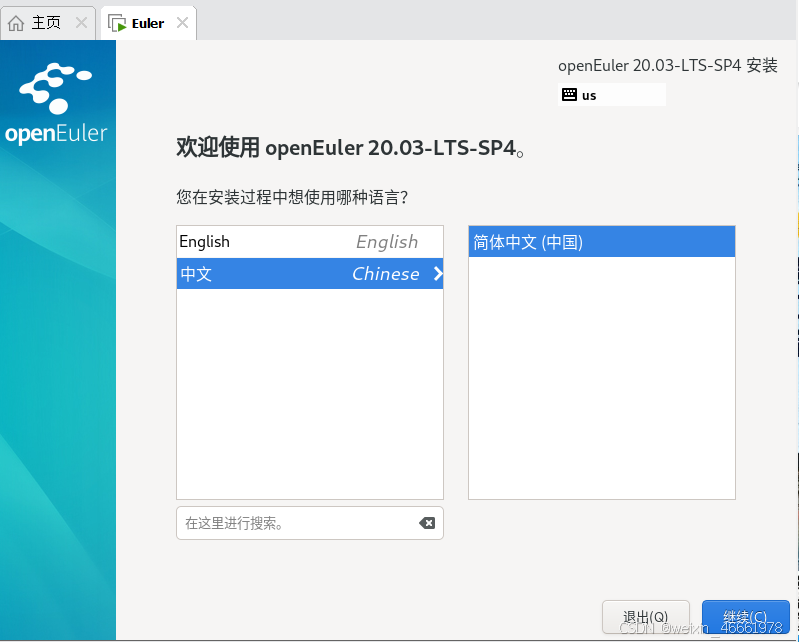The width and height of the screenshot is (799, 642).
Task: Expand the Chinese row chevron arrow
Action: point(438,274)
